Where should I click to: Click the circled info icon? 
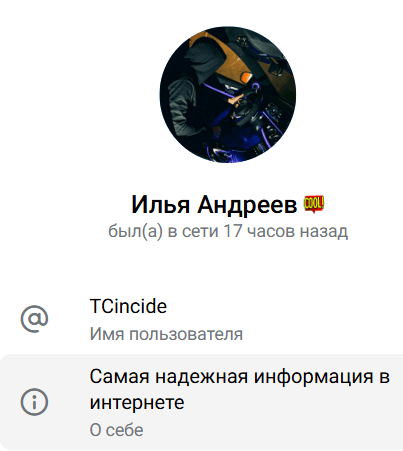34,402
